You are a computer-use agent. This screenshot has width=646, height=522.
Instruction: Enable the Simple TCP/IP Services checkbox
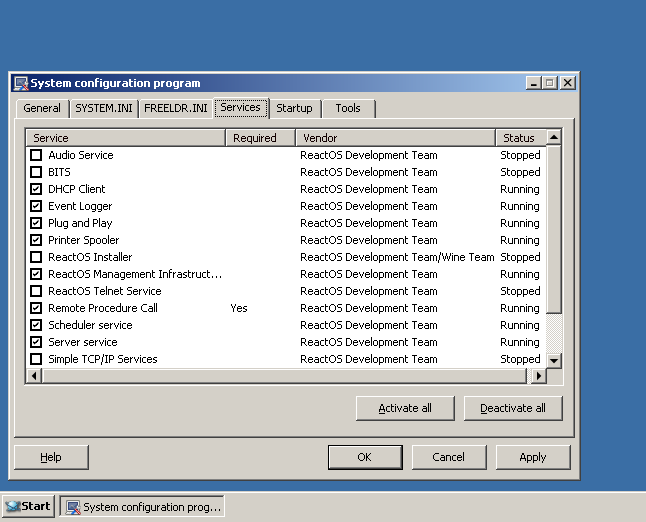[36, 359]
